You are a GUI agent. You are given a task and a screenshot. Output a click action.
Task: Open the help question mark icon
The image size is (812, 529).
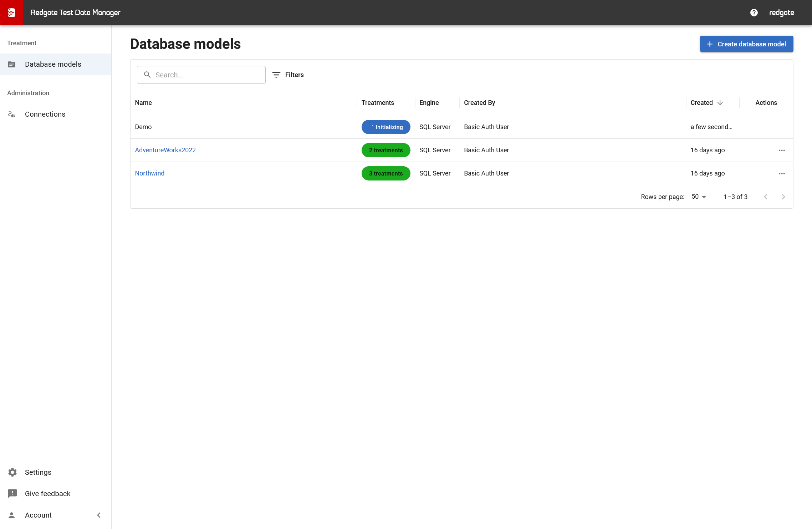tap(754, 12)
